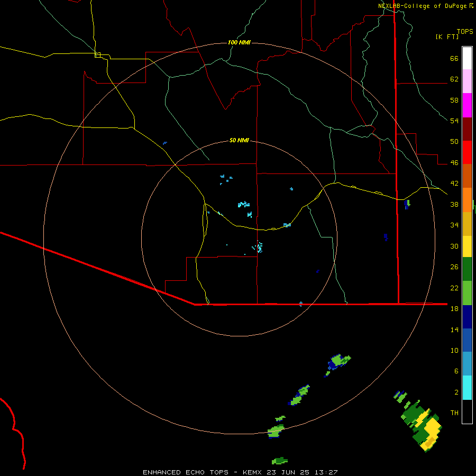Screen dimensions: 476x476
Task: Click the 13:27 timestamp in the caption
Action: pos(325,472)
